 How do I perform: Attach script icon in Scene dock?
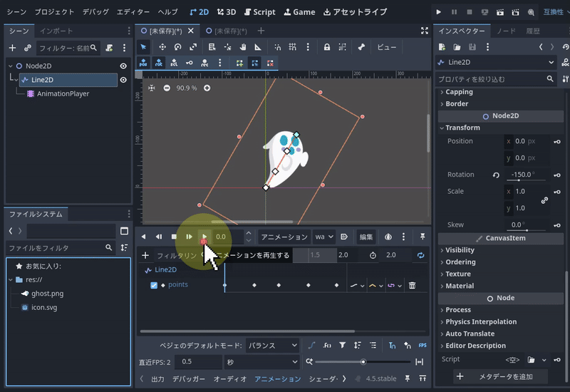click(109, 48)
